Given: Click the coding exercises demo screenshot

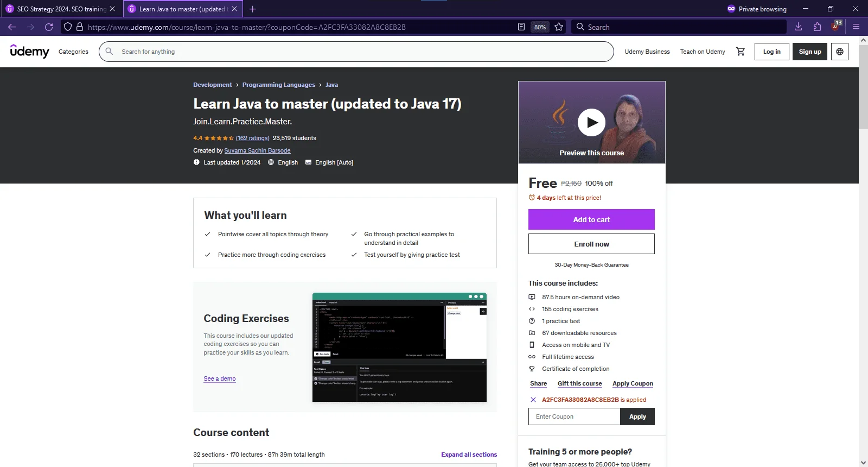Looking at the screenshot, I should pos(399,348).
